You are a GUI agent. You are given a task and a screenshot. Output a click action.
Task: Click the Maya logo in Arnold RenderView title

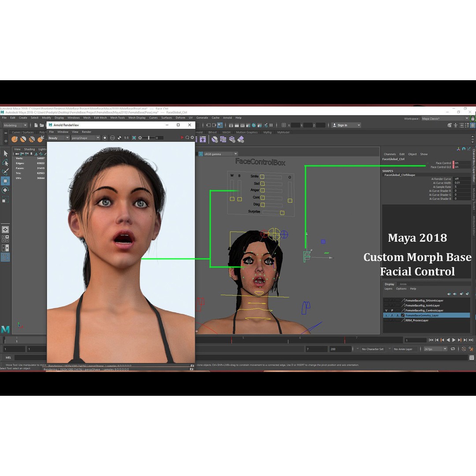click(x=50, y=125)
